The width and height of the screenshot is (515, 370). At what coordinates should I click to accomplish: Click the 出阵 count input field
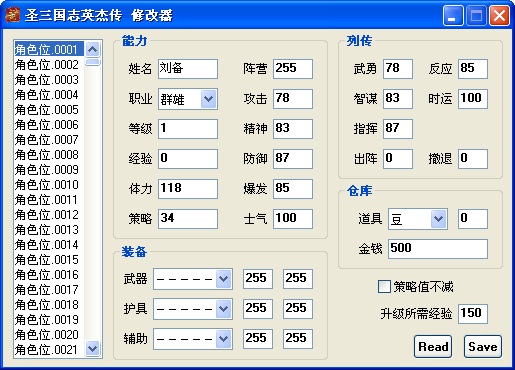point(398,159)
